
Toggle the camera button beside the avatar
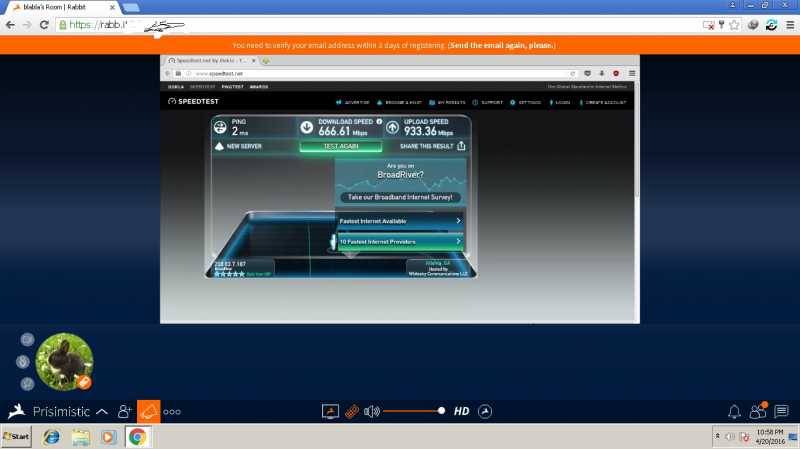(27, 339)
